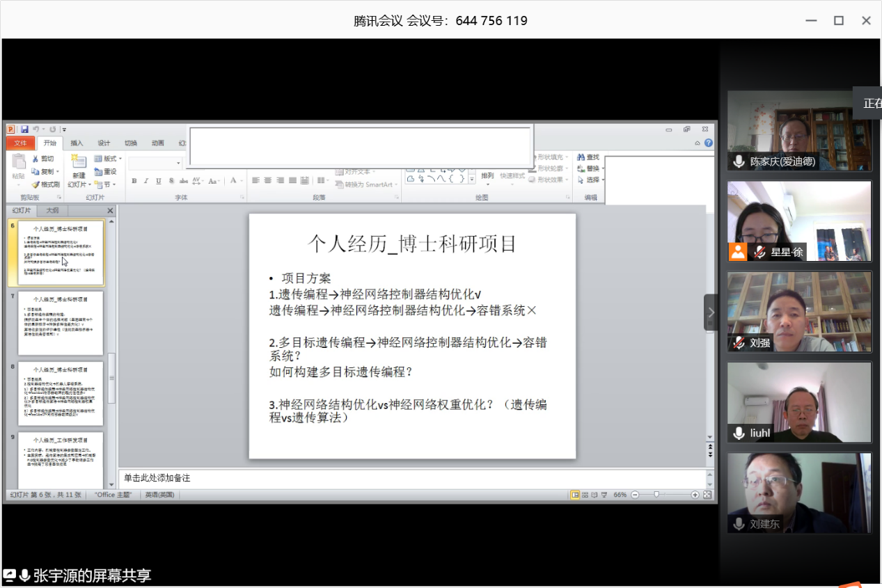The image size is (882, 588).
Task: Toggle italic formatting in font group
Action: 146,181
